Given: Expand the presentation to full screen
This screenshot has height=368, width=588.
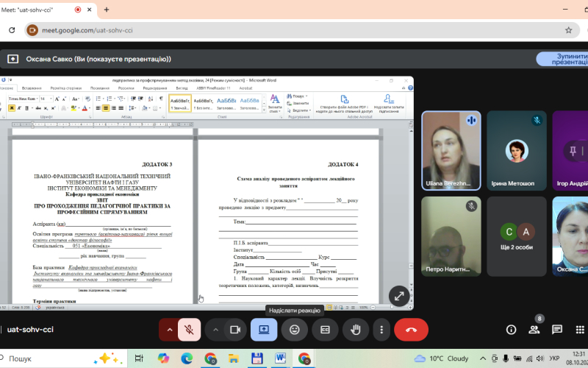Looking at the screenshot, I should click(x=399, y=296).
